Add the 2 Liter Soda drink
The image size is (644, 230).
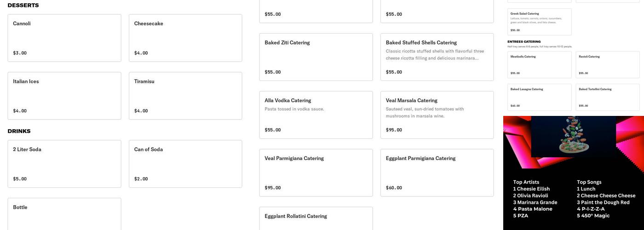[64, 164]
